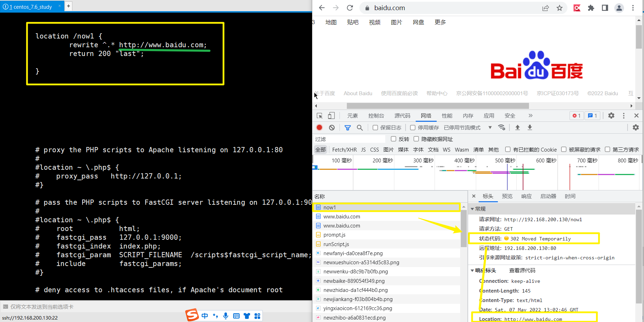Click the page horizontal scrollbar thumb
This screenshot has height=322, width=644.
tap(438, 106)
